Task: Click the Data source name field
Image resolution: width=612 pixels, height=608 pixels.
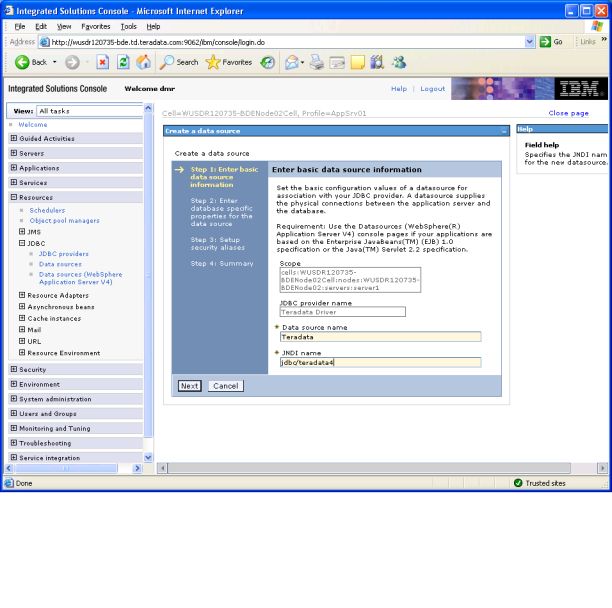Action: tap(381, 337)
